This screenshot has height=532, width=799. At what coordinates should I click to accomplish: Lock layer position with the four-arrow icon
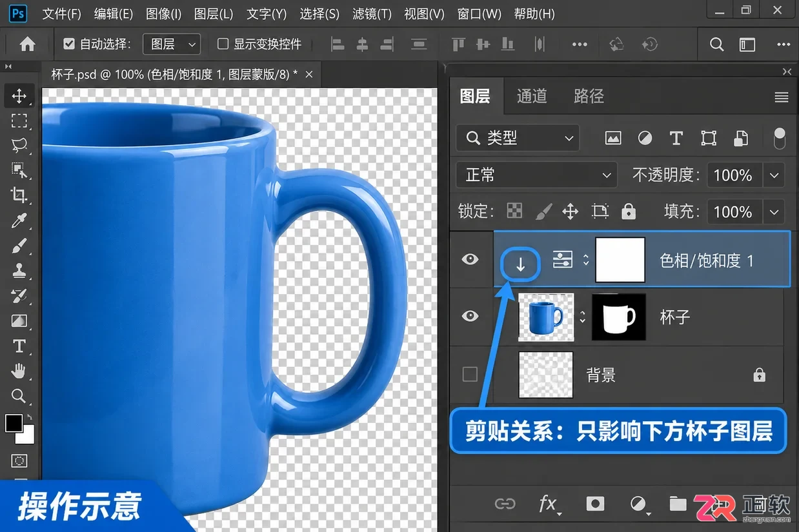click(x=570, y=211)
